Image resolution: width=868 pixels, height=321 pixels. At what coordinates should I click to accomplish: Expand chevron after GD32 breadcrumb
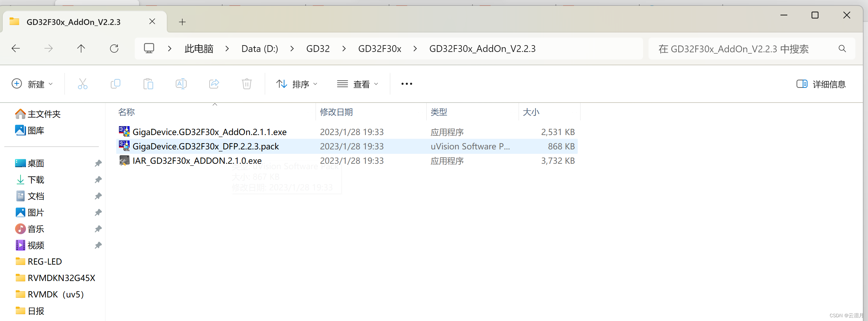coord(344,49)
